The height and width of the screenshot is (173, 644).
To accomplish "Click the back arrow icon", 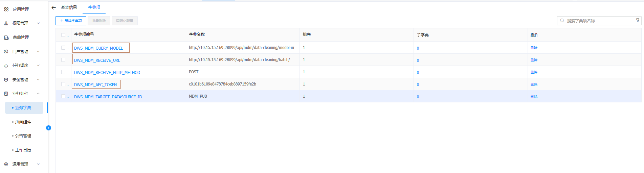I will [x=53, y=7].
